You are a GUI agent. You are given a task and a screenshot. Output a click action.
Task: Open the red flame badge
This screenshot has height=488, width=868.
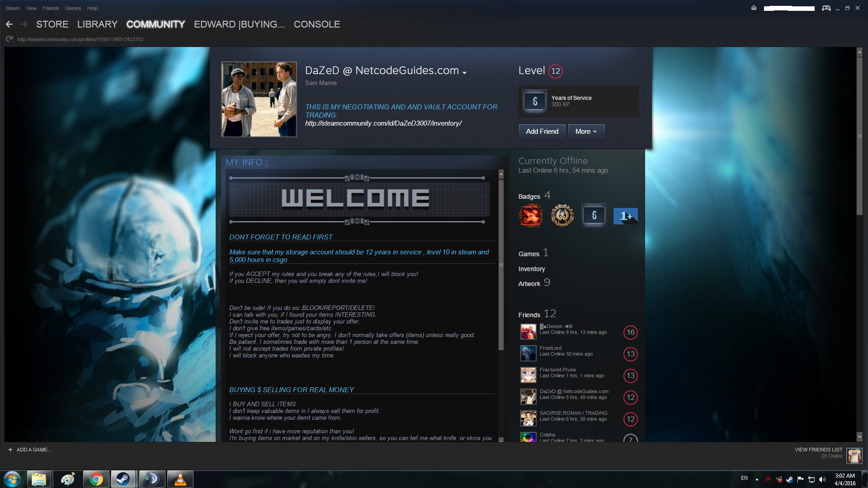click(x=530, y=216)
